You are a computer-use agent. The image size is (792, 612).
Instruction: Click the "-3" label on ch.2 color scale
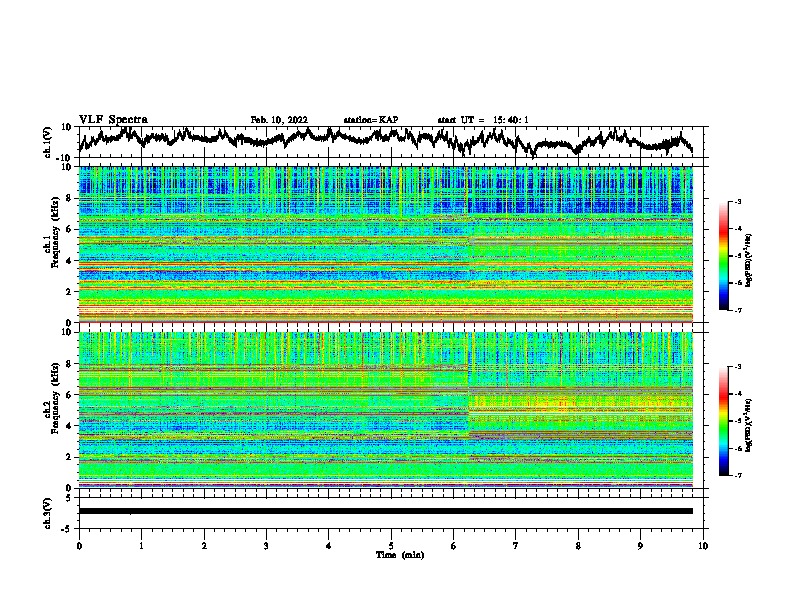coord(738,367)
